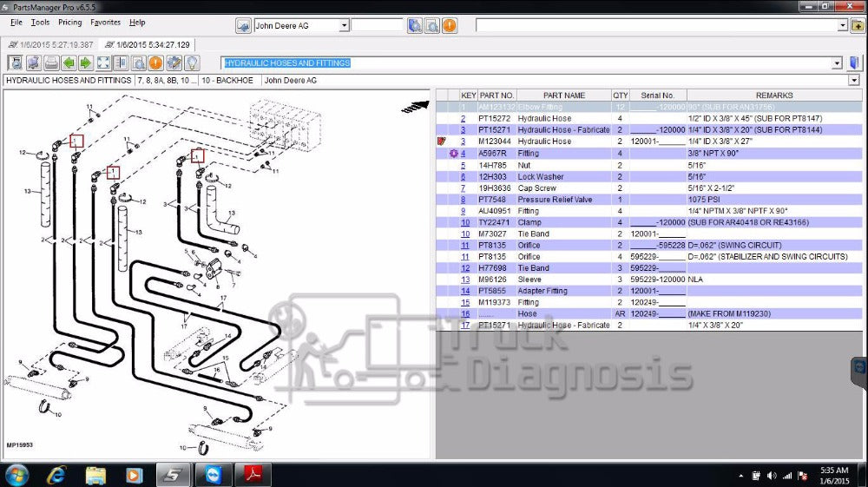Click key link 9 for Fitting AU40951
This screenshot has height=487, width=868.
point(464,211)
